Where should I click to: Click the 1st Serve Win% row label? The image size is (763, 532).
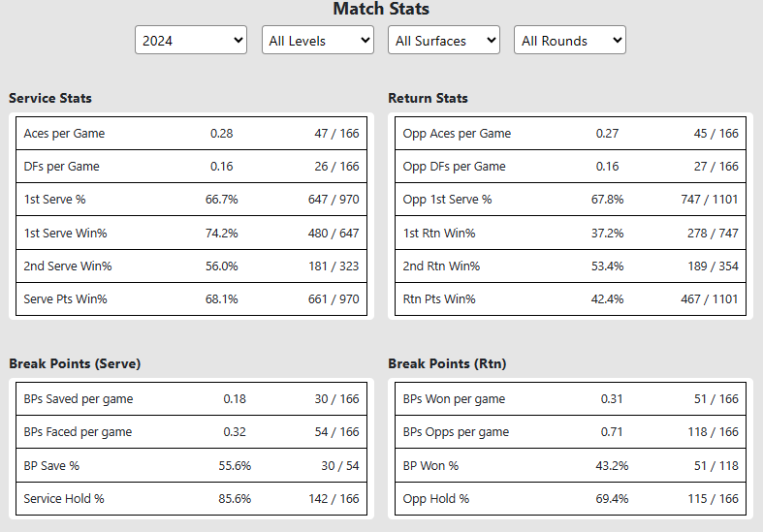pos(67,233)
